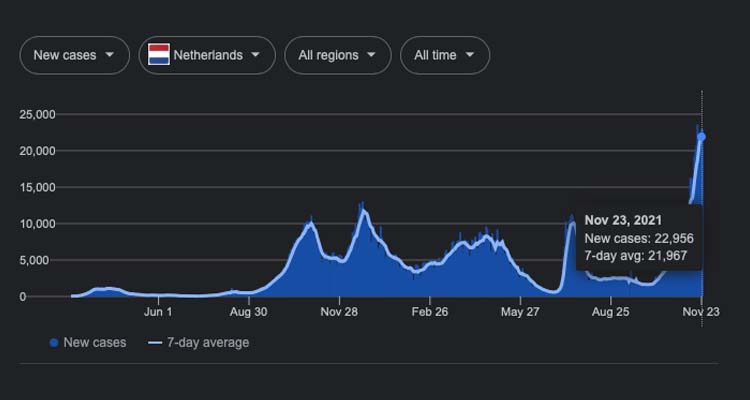Click the 7-day average legend label
Screen dimensions: 750x400
click(x=208, y=343)
